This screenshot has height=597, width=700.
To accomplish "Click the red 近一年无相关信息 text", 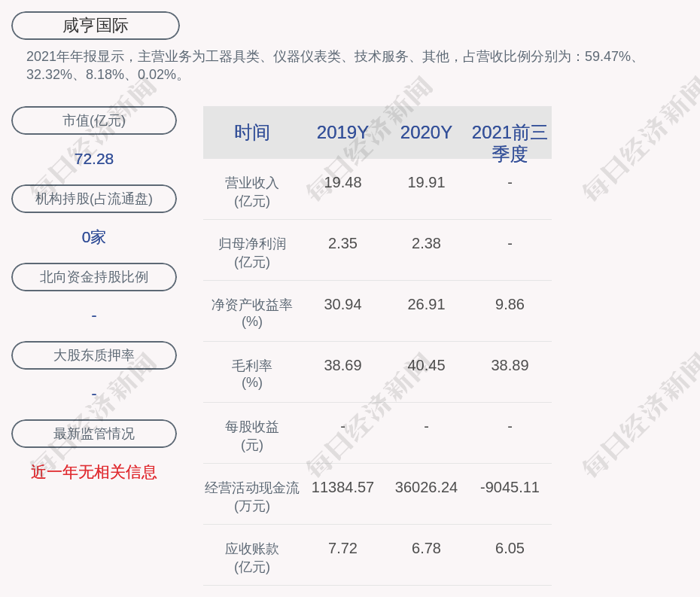I will (94, 472).
